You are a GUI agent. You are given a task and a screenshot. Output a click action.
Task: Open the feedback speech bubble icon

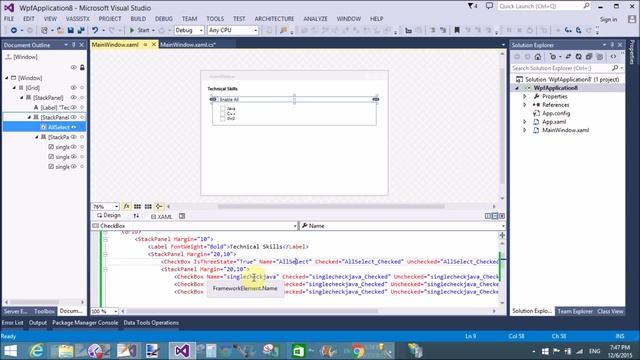pyautogui.click(x=489, y=6)
